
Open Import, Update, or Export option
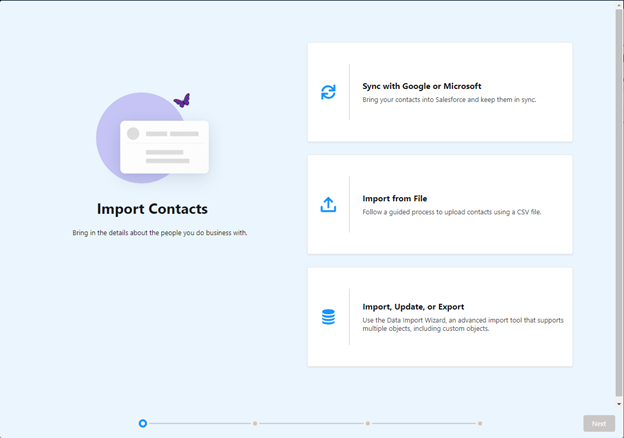(x=412, y=306)
